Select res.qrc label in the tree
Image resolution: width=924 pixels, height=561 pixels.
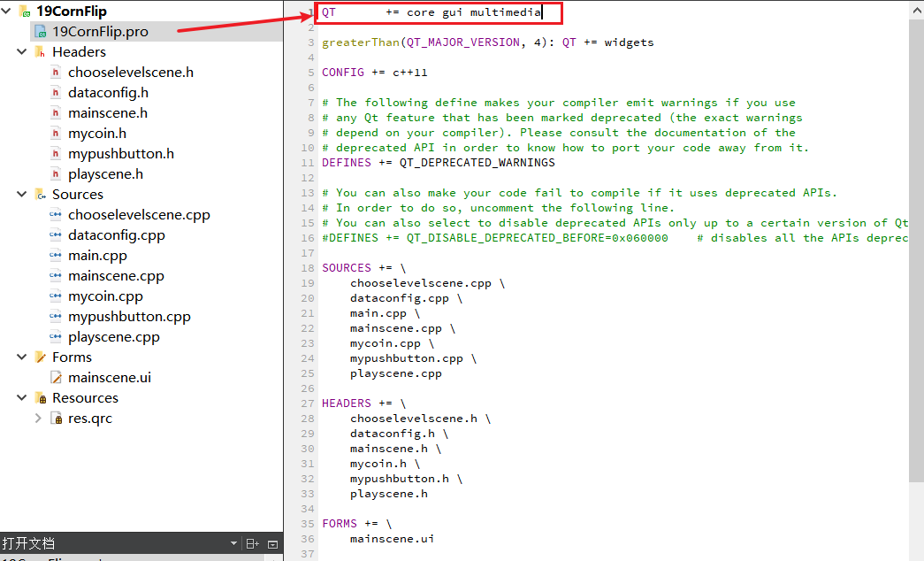click(90, 419)
